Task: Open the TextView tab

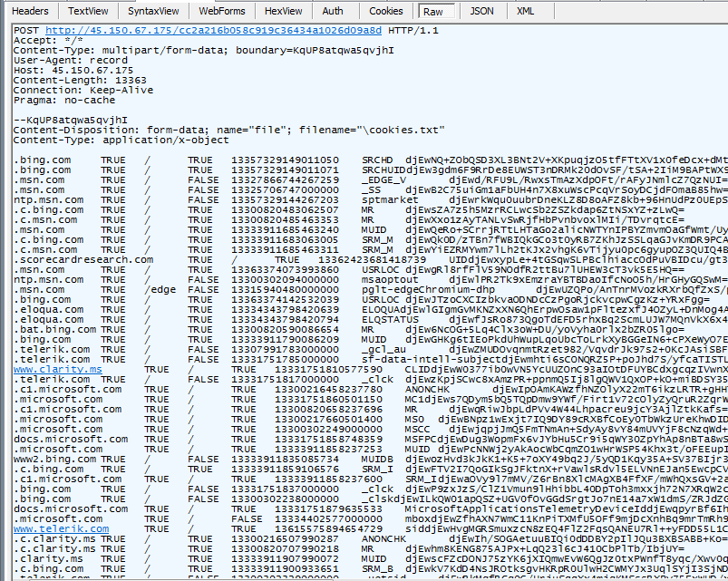Action: pyautogui.click(x=88, y=11)
